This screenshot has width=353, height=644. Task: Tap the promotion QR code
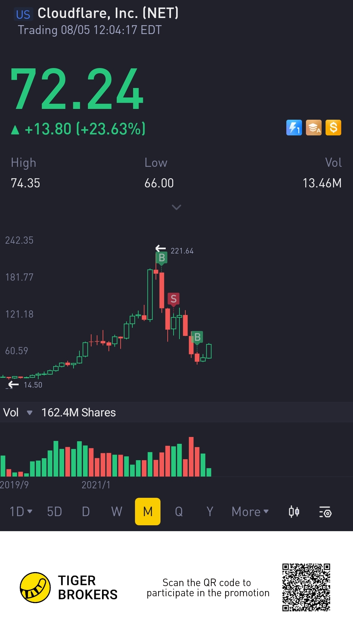pos(306,587)
